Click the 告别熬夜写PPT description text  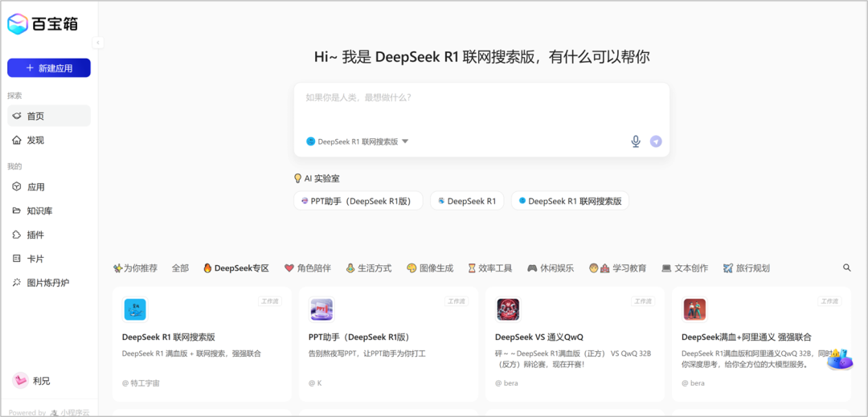coord(366,353)
